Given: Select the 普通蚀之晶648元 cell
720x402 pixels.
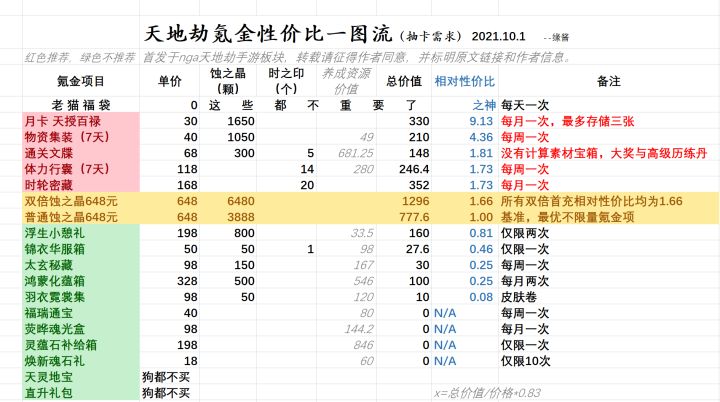Looking at the screenshot, I should (71, 217).
